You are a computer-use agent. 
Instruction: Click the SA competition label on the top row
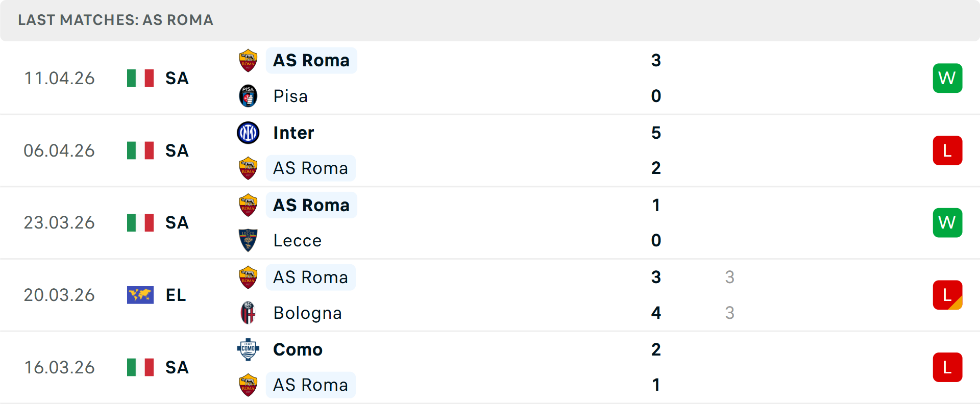176,78
